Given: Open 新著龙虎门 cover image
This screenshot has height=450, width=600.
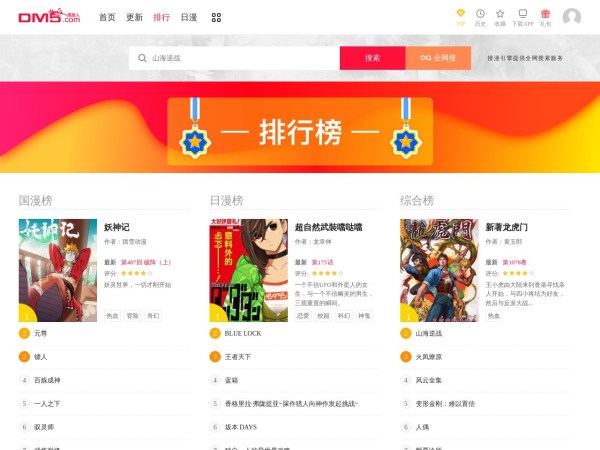Looking at the screenshot, I should [x=439, y=270].
